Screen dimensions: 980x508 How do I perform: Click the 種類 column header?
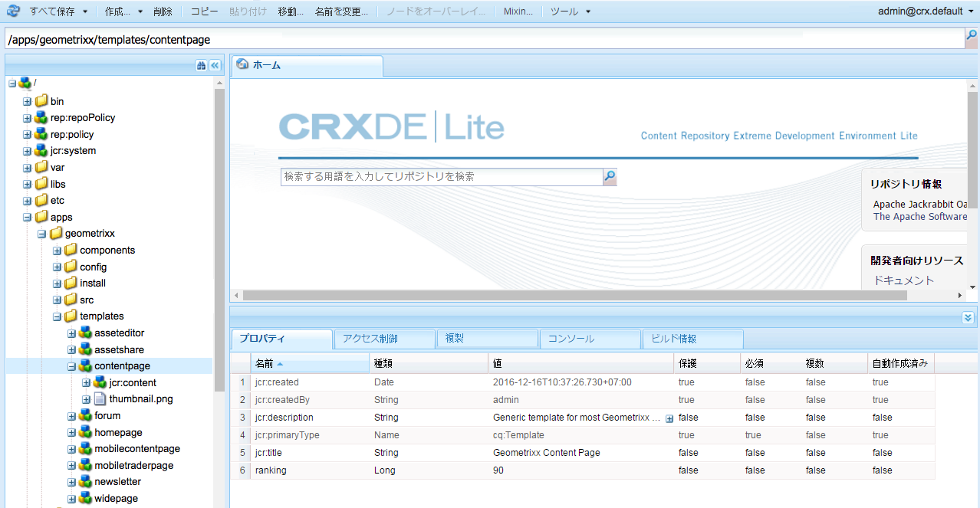(x=429, y=364)
